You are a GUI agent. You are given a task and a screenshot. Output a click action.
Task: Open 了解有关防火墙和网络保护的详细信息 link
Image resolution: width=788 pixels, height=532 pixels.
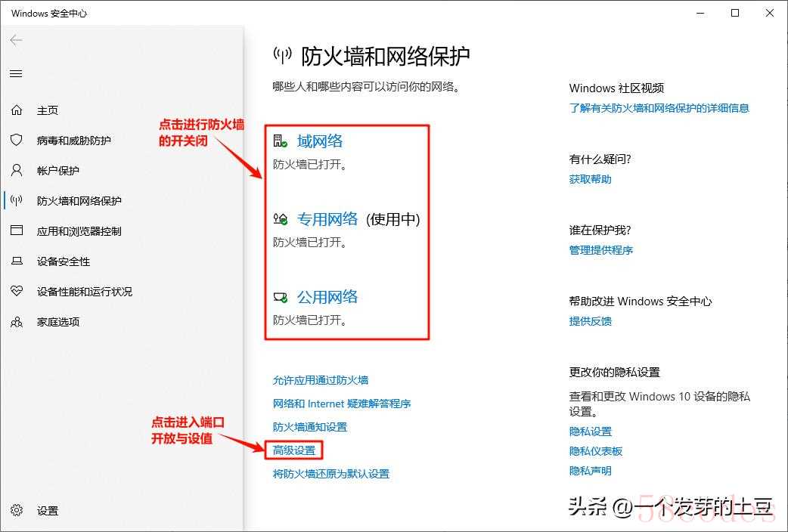pyautogui.click(x=659, y=108)
